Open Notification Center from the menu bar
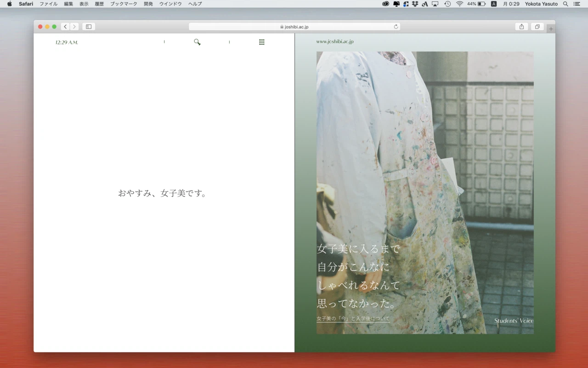The image size is (588, 368). tap(577, 4)
